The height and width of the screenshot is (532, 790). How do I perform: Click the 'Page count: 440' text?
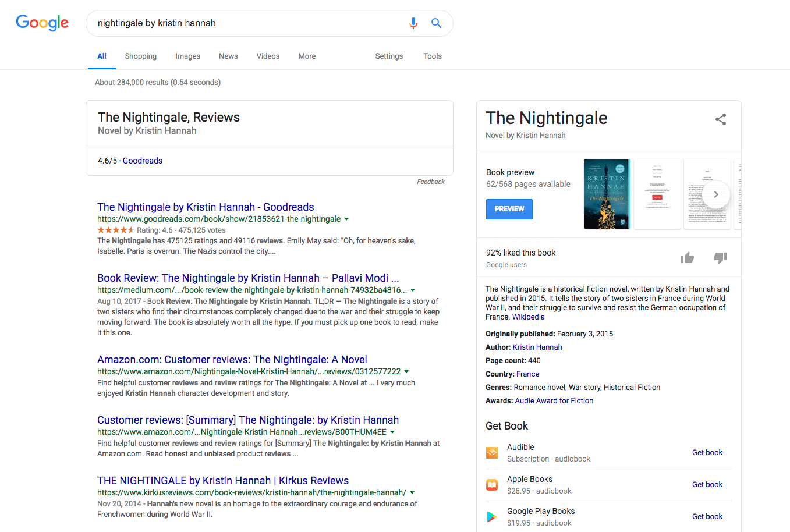[513, 361]
